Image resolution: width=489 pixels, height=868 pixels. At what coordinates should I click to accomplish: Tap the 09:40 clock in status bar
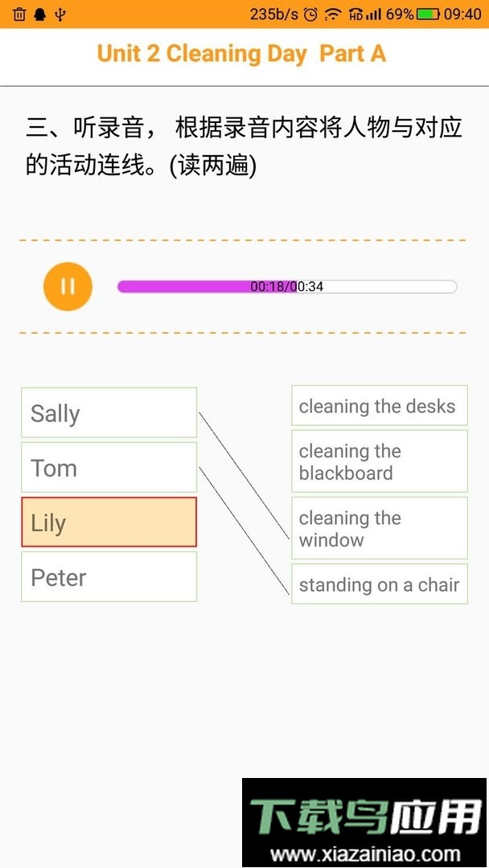tap(462, 14)
